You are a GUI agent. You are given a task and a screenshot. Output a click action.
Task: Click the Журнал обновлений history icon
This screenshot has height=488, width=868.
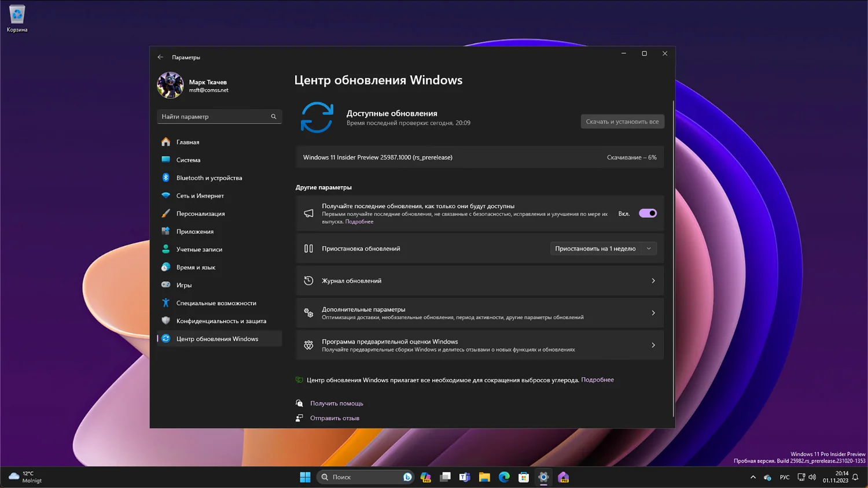point(308,280)
